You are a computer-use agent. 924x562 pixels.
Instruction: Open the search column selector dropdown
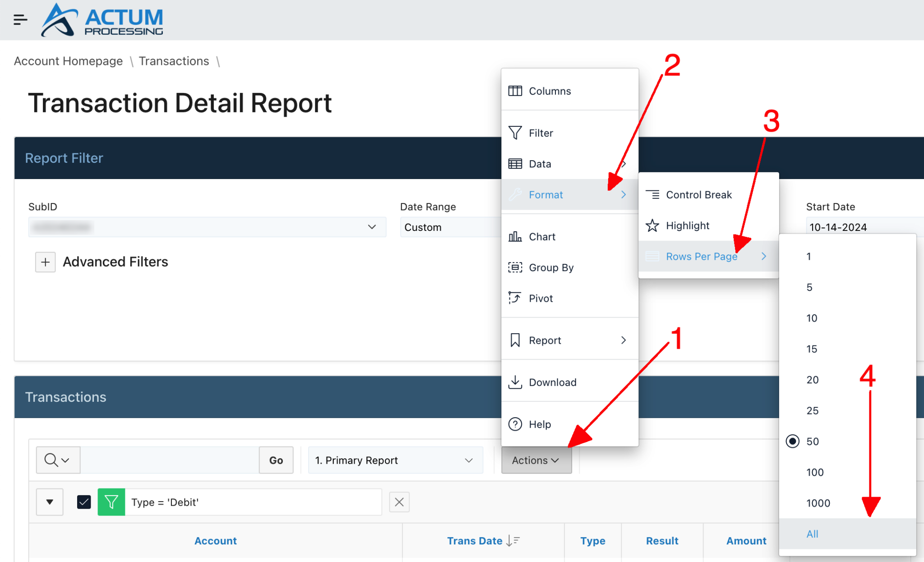pos(58,460)
